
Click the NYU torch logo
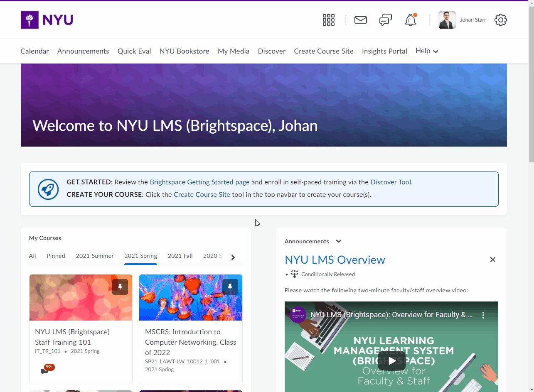coord(47,20)
